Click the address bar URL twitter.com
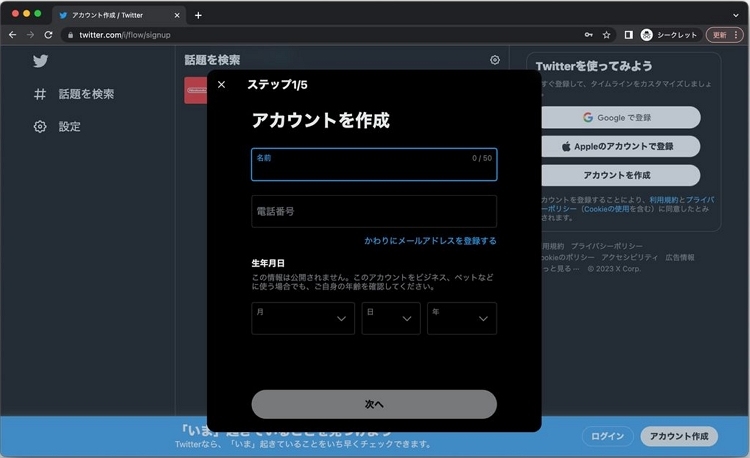 (125, 35)
